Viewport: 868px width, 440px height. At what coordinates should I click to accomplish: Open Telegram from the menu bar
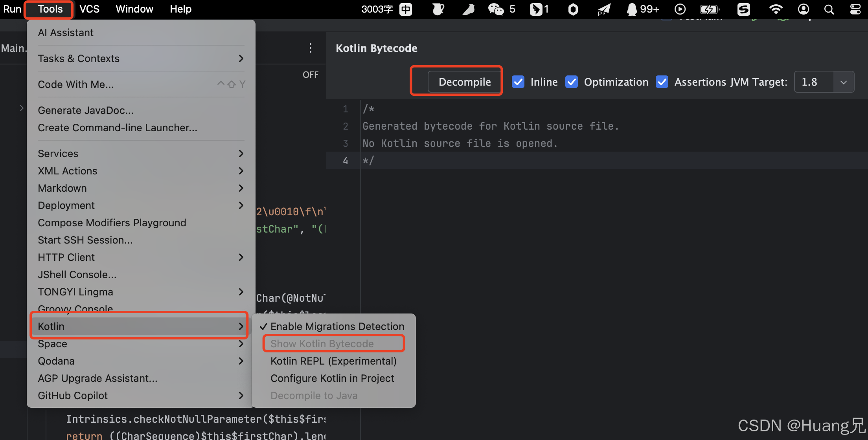click(x=604, y=9)
